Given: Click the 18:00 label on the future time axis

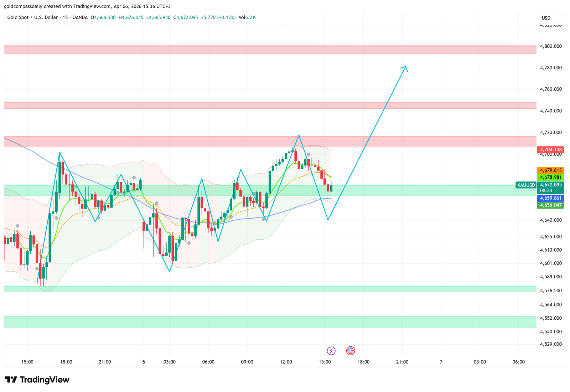Looking at the screenshot, I should coord(363,362).
